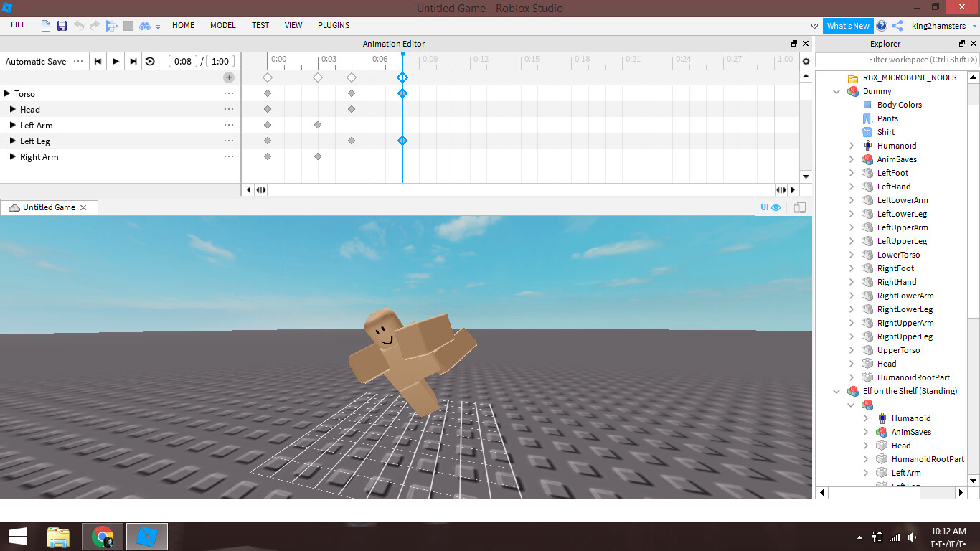Screen dimensions: 980x551
Task: Play the animation
Action: click(x=116, y=61)
